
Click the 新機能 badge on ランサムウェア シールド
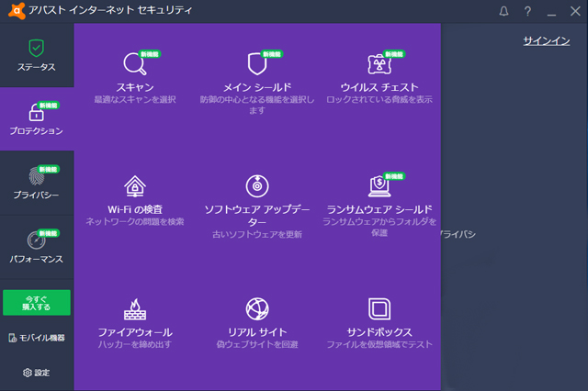394,176
